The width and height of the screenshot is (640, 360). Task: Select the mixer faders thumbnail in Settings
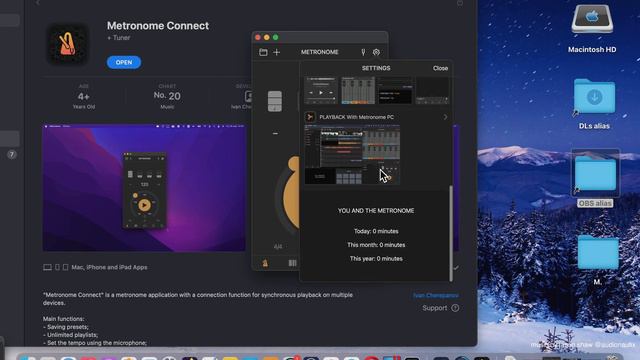(358, 90)
